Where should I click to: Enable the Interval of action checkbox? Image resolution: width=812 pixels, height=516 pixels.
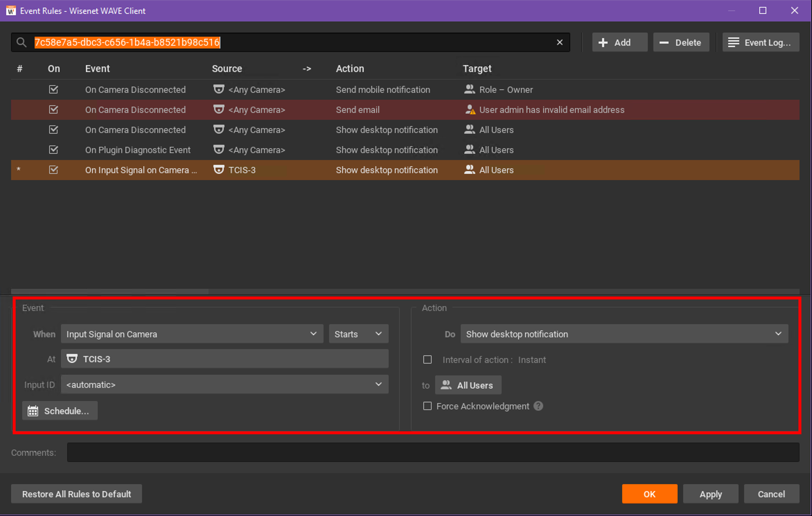click(x=427, y=360)
